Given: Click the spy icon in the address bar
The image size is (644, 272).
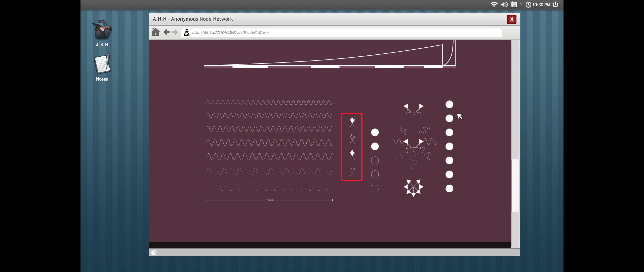Looking at the screenshot, I should (x=187, y=32).
